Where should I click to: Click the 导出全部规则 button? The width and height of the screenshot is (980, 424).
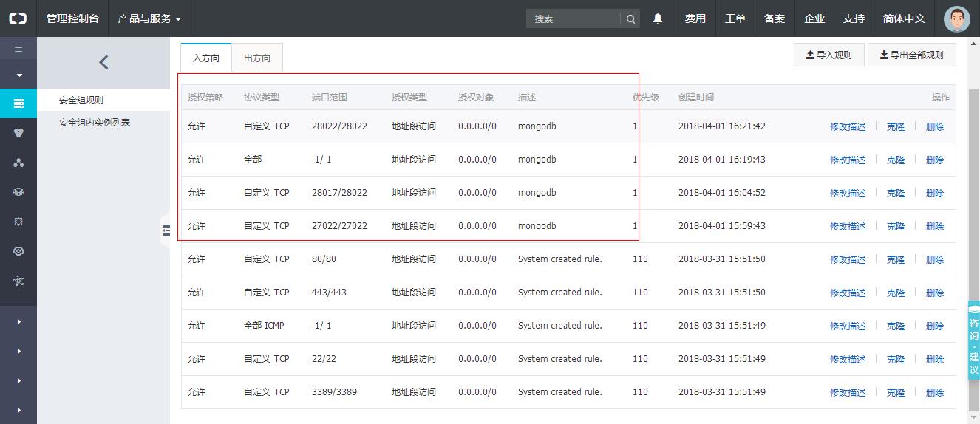tap(911, 55)
